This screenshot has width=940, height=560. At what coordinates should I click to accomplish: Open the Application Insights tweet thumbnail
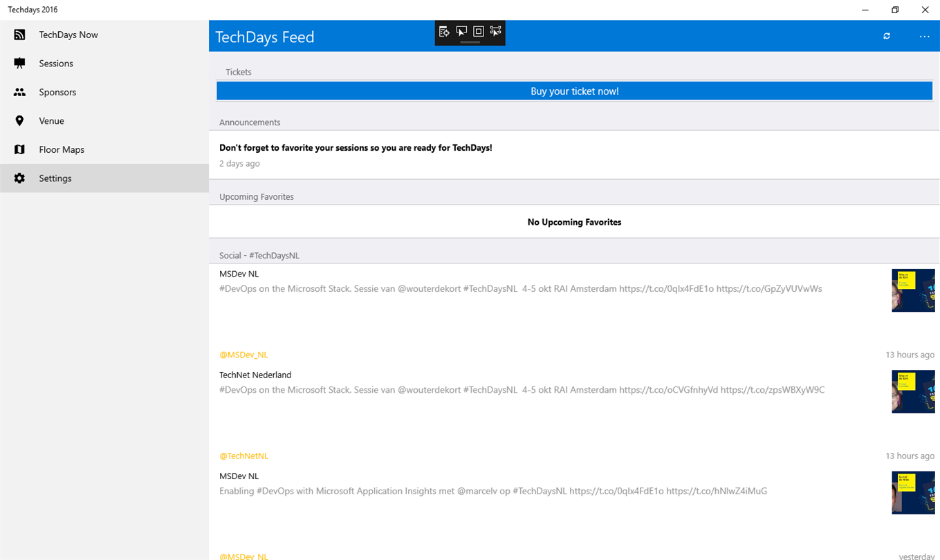point(913,492)
